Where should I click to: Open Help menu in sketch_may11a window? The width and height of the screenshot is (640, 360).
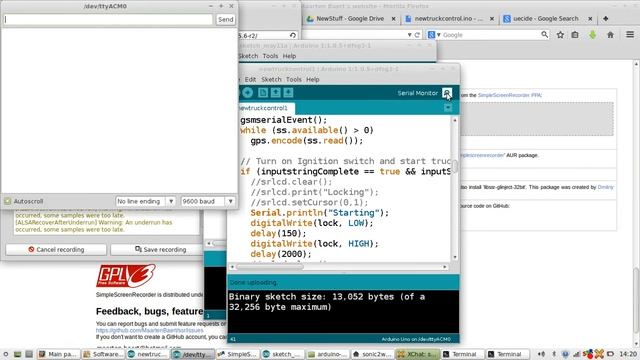289,56
